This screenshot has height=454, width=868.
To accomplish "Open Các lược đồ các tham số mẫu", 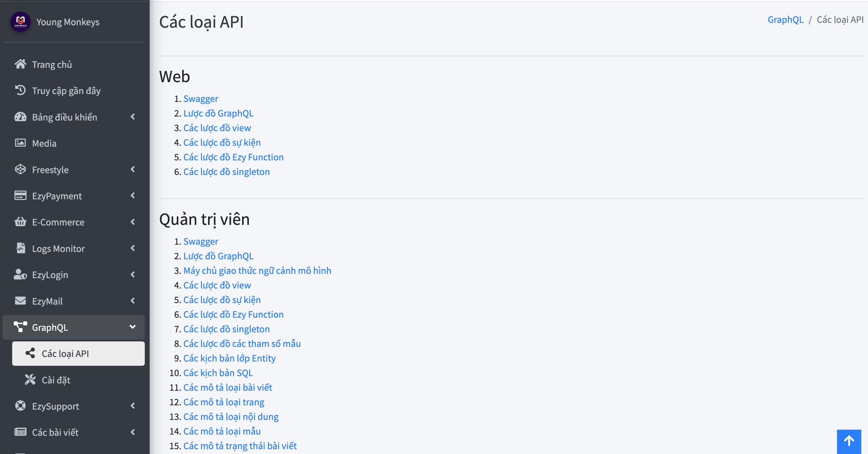I will click(x=242, y=344).
